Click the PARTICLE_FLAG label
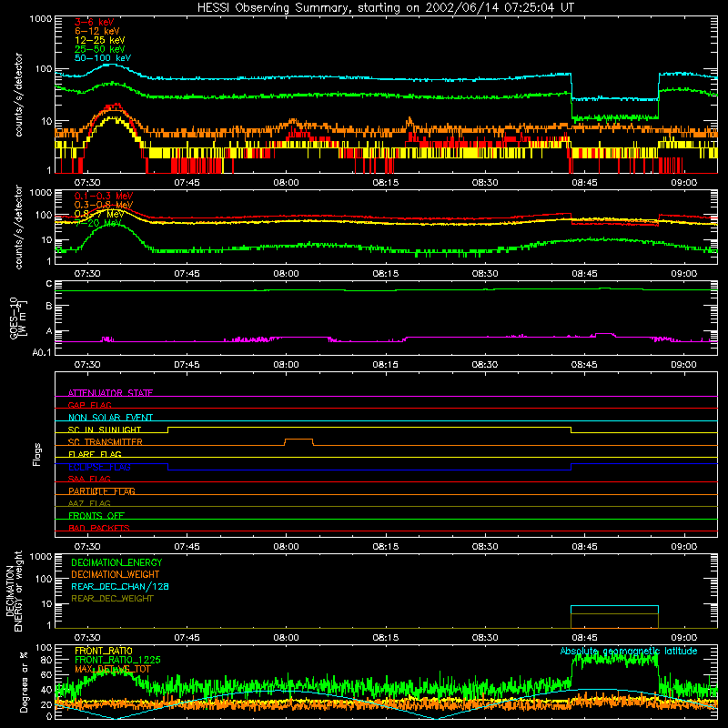 pyautogui.click(x=102, y=491)
